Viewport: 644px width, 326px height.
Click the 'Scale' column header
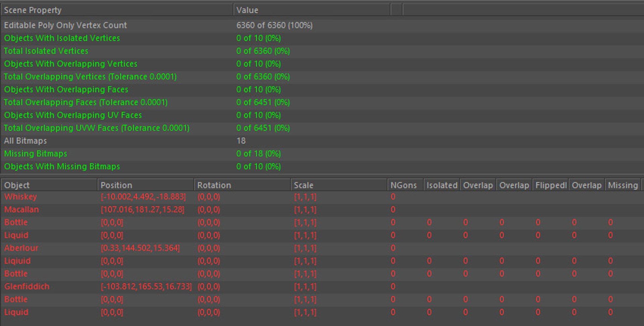click(338, 185)
